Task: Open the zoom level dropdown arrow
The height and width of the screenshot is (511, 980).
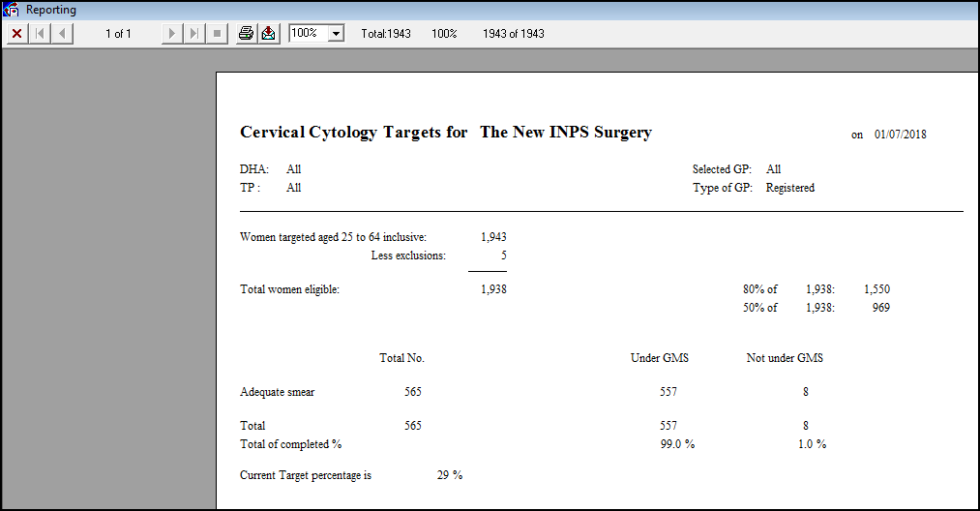Action: point(336,34)
